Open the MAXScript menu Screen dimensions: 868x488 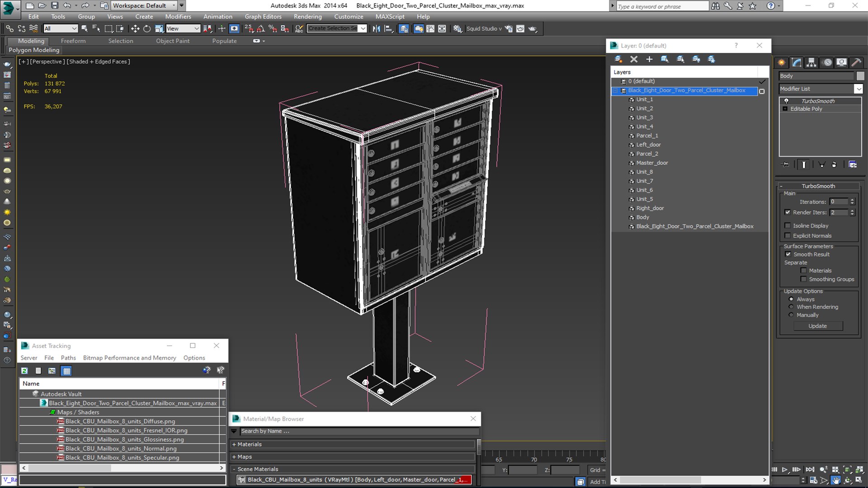click(x=390, y=16)
